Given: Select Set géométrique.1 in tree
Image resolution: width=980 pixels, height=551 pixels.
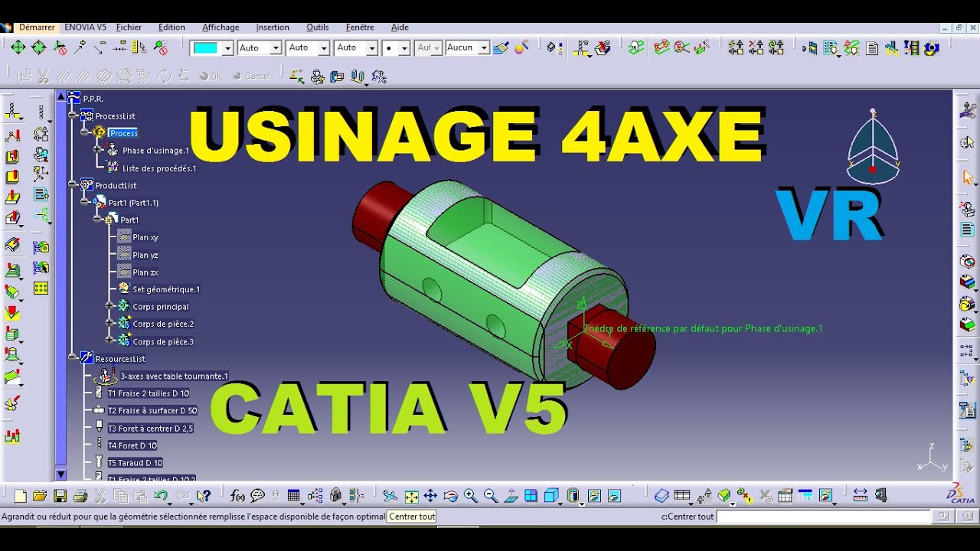Looking at the screenshot, I should [166, 289].
